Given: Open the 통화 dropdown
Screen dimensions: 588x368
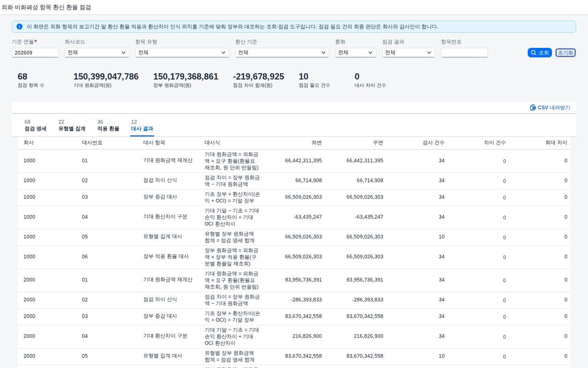Looking at the screenshot, I should (355, 53).
